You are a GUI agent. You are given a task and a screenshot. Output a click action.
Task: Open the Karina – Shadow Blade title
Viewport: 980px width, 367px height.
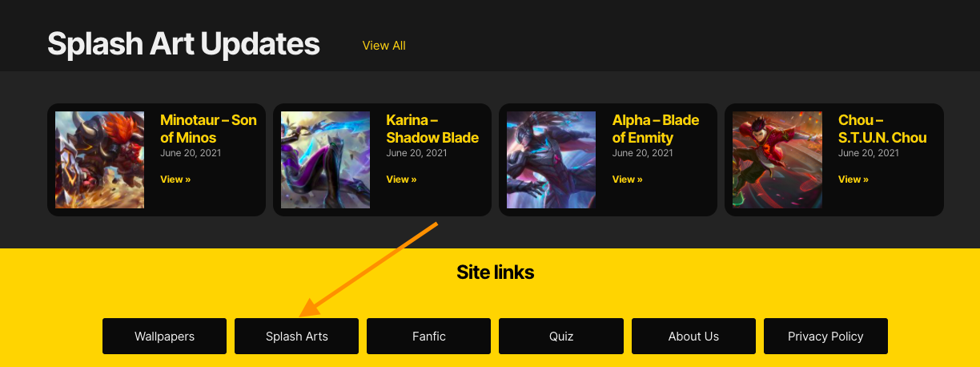pos(432,128)
